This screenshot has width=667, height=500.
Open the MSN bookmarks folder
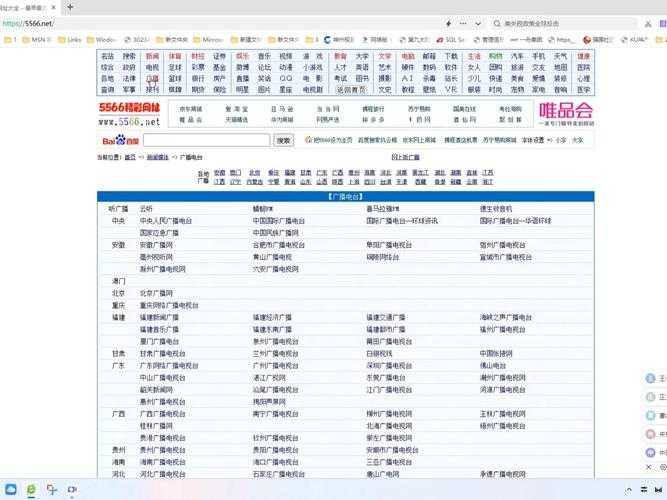[x=37, y=40]
